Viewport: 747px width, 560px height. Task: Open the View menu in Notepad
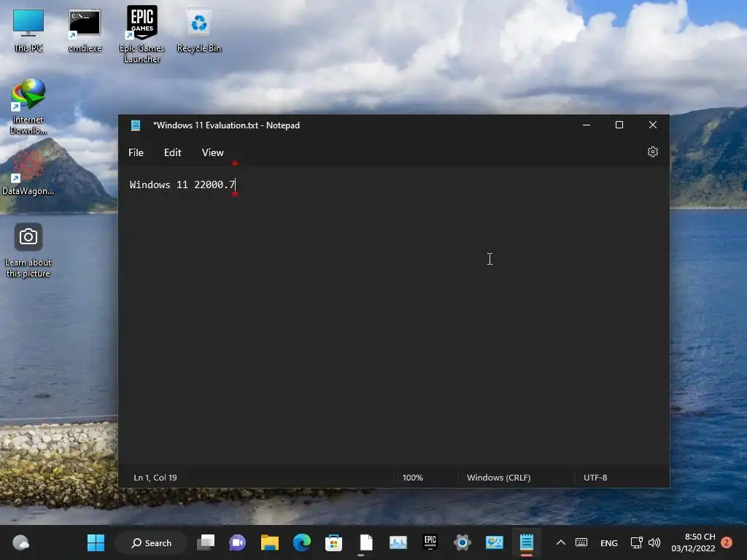point(212,152)
